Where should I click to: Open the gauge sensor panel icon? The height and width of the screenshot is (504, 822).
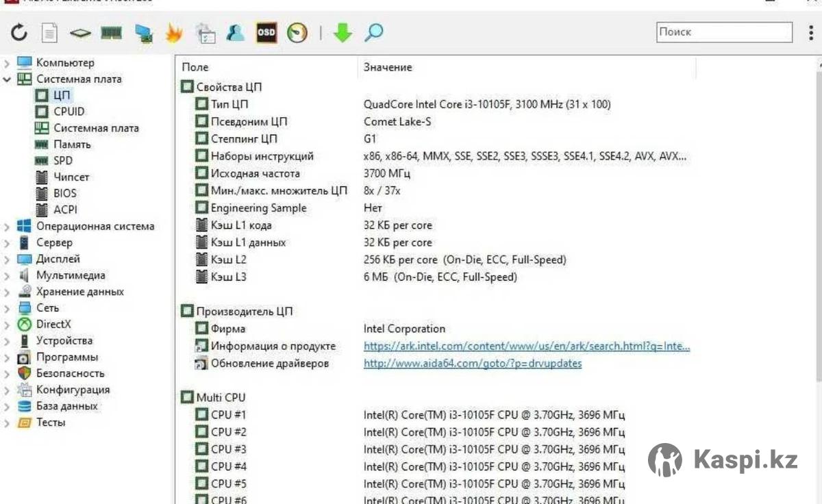point(297,32)
